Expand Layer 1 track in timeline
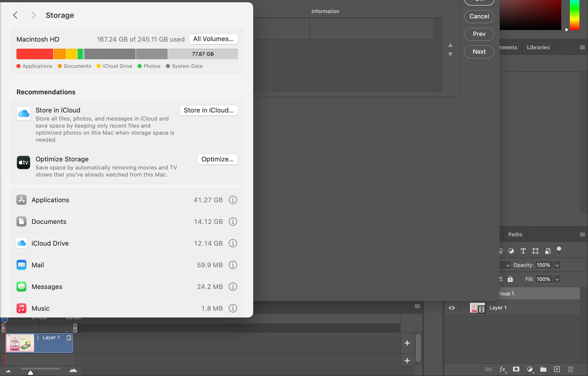Image resolution: width=588 pixels, height=376 pixels. click(x=38, y=337)
